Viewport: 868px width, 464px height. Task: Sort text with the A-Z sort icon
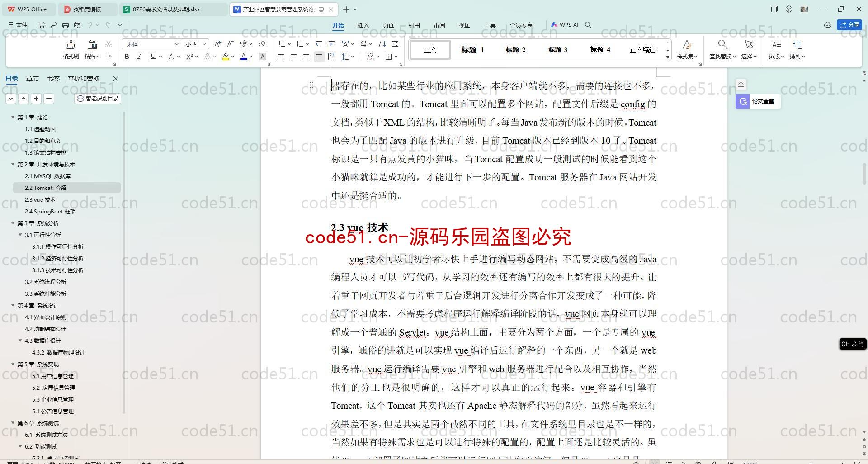(x=382, y=44)
